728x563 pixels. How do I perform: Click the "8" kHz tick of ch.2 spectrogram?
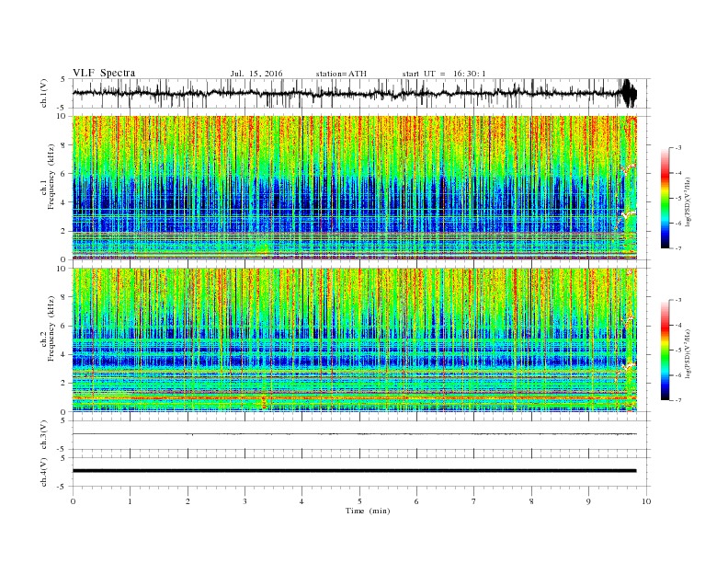[x=63, y=297]
